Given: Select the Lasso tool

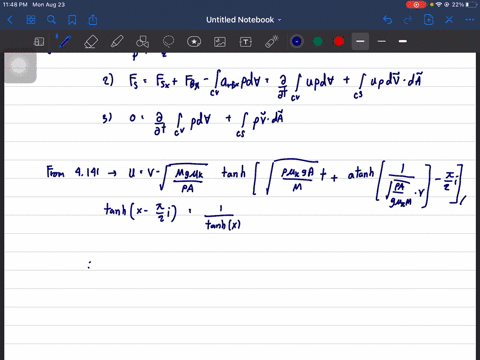Looking at the screenshot, I should tap(168, 42).
